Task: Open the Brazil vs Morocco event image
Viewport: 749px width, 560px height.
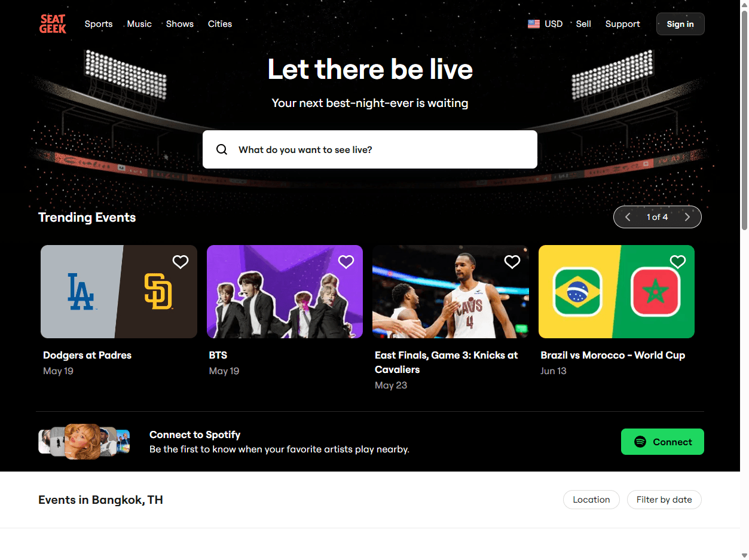Action: (616, 292)
